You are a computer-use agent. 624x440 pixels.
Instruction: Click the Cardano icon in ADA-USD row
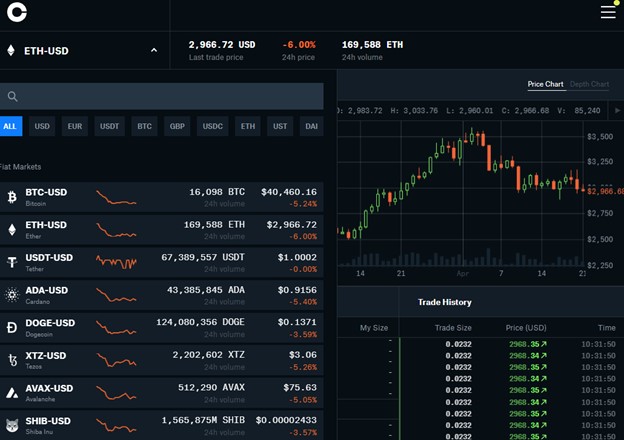(x=12, y=295)
